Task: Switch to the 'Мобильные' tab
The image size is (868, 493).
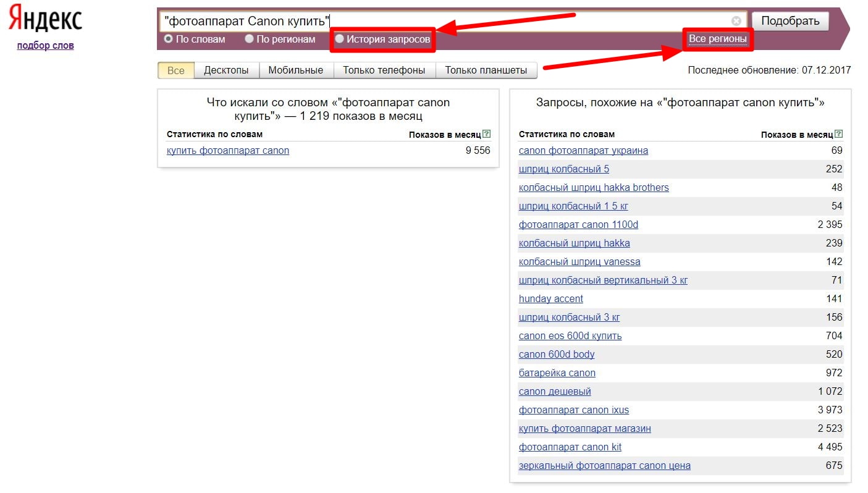Action: coord(296,70)
